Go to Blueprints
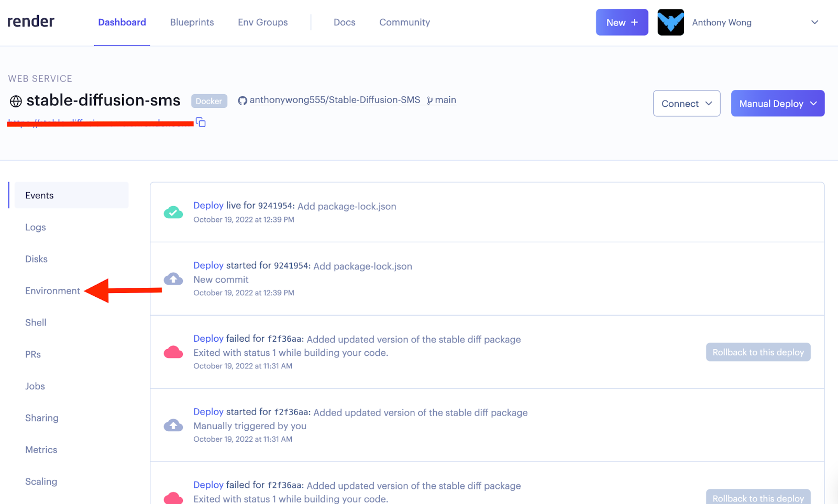 (192, 23)
